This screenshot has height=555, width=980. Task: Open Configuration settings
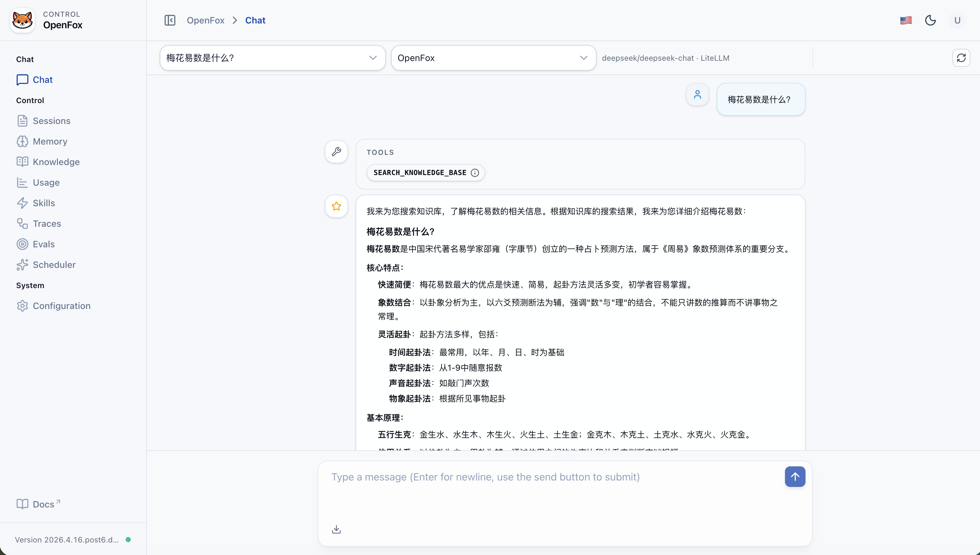coord(61,306)
